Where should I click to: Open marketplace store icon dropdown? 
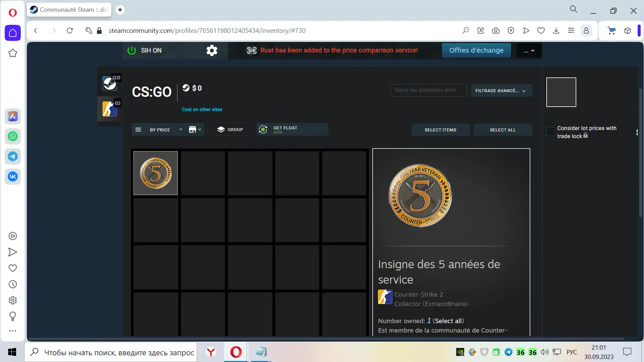pos(195,129)
